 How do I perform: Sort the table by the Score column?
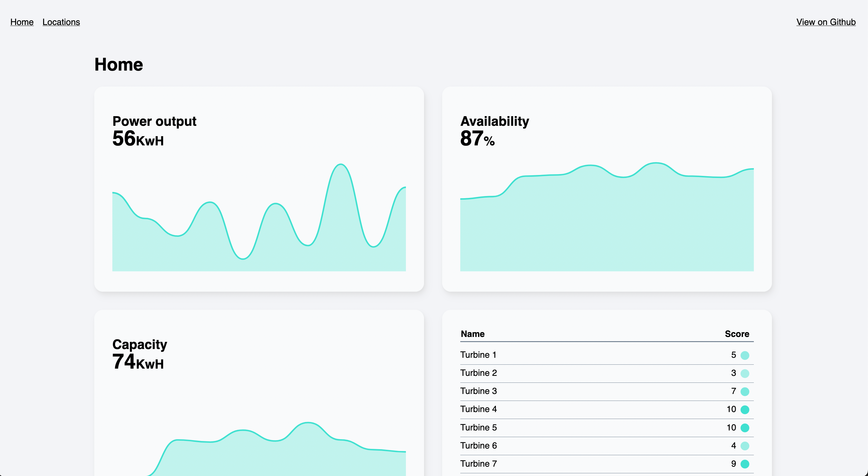click(x=737, y=334)
